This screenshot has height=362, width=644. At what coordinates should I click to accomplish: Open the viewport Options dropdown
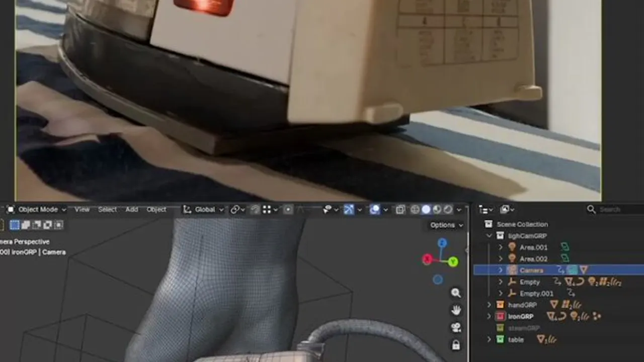pos(447,225)
